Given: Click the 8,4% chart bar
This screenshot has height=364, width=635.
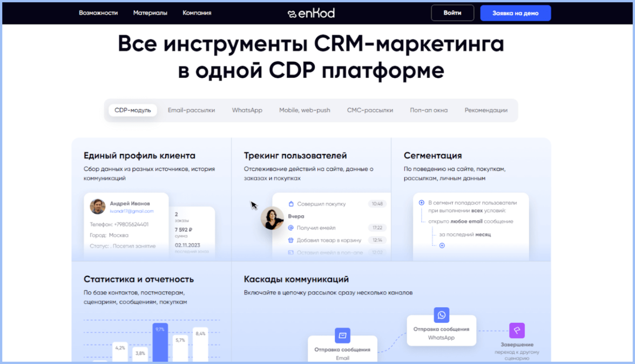Looking at the screenshot, I should (x=200, y=344).
